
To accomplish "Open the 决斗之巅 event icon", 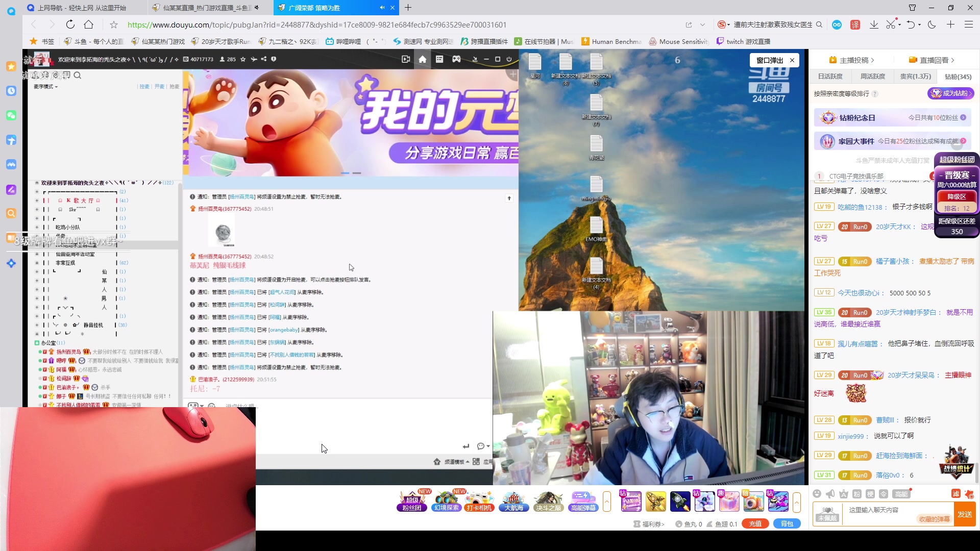I will click(547, 502).
